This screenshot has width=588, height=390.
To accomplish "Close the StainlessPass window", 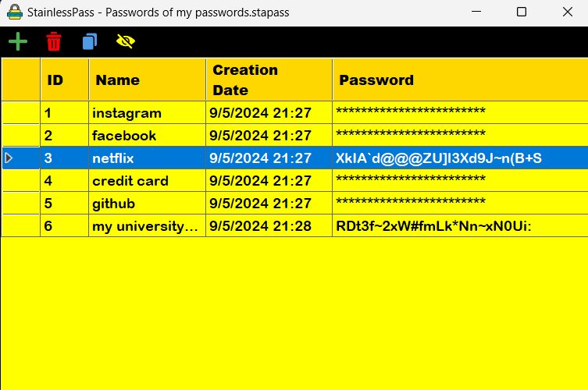I will coord(568,12).
